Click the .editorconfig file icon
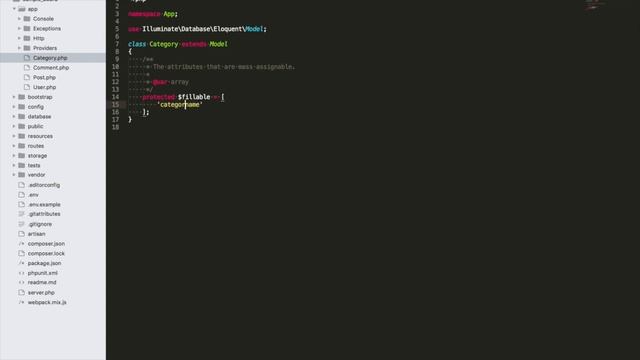The image size is (640, 360). click(22, 185)
